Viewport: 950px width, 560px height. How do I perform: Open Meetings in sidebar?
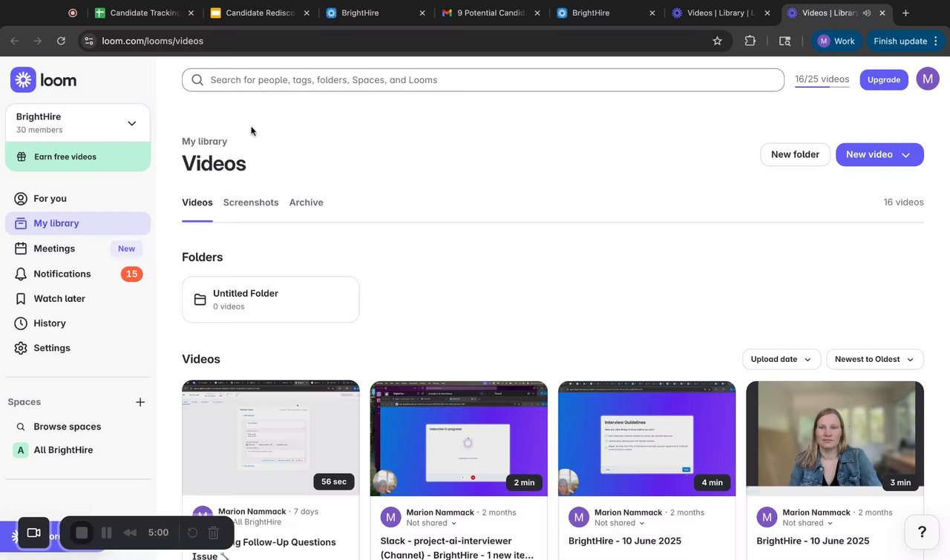click(x=77, y=248)
